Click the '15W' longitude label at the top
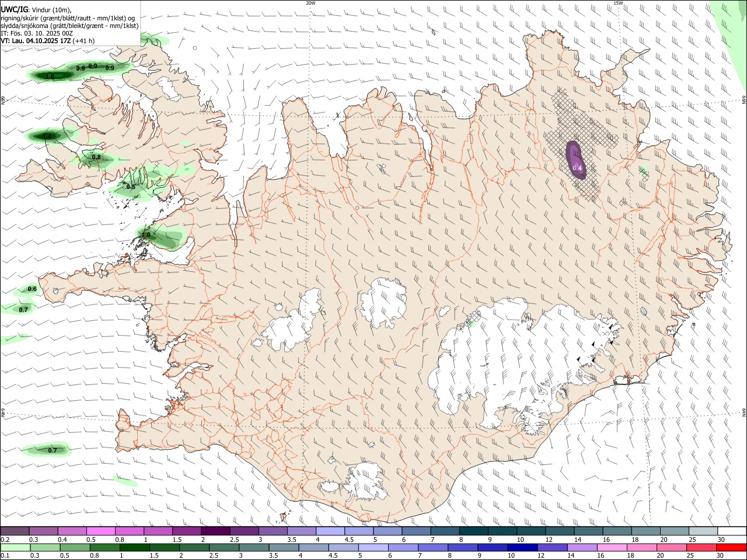The width and height of the screenshot is (747, 560). tap(618, 3)
